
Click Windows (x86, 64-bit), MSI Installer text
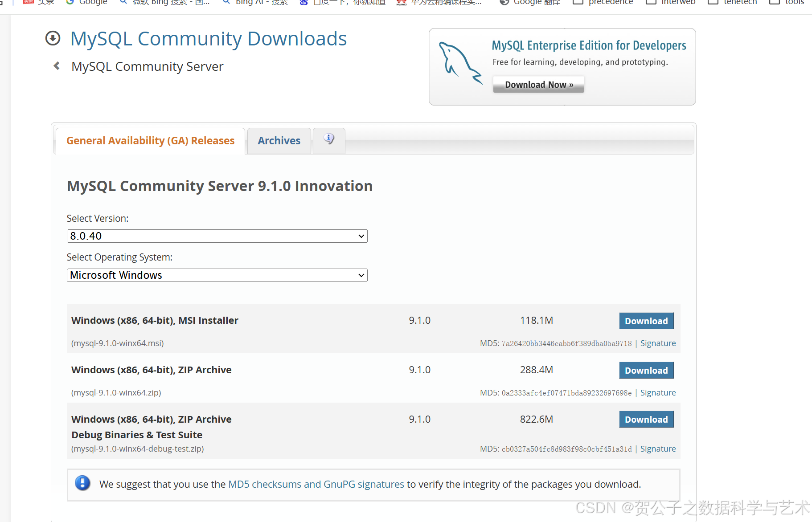tap(155, 320)
